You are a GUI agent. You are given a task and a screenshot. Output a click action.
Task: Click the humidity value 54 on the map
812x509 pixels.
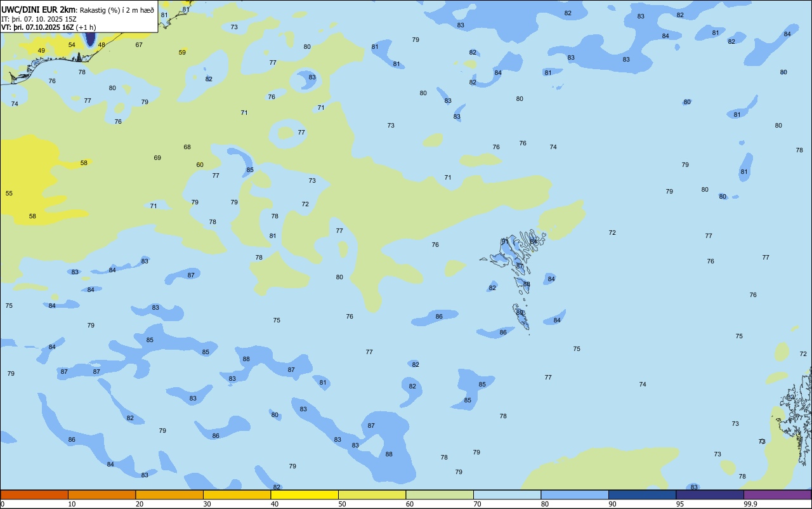[72, 45]
